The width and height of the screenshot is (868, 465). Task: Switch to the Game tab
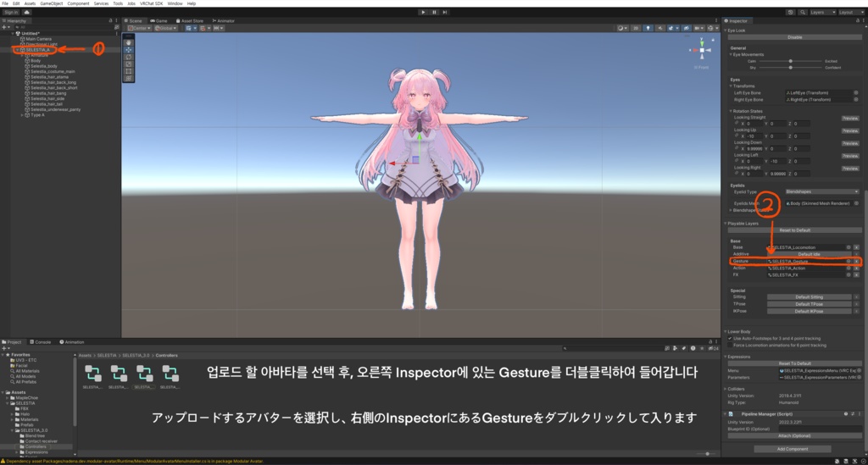point(159,21)
